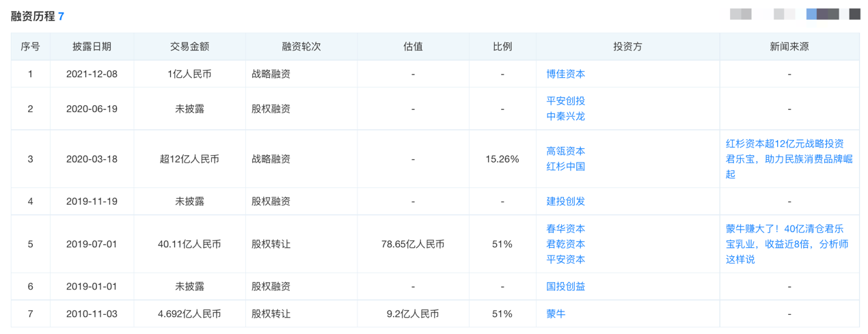The height and width of the screenshot is (334, 868).
Task: Open investor link 春华资本
Action: coord(565,229)
